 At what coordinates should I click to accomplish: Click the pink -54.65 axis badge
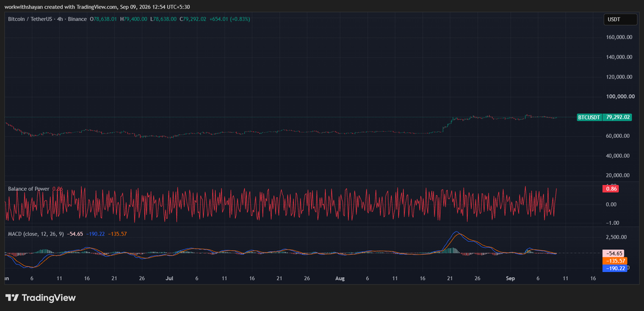(613, 254)
